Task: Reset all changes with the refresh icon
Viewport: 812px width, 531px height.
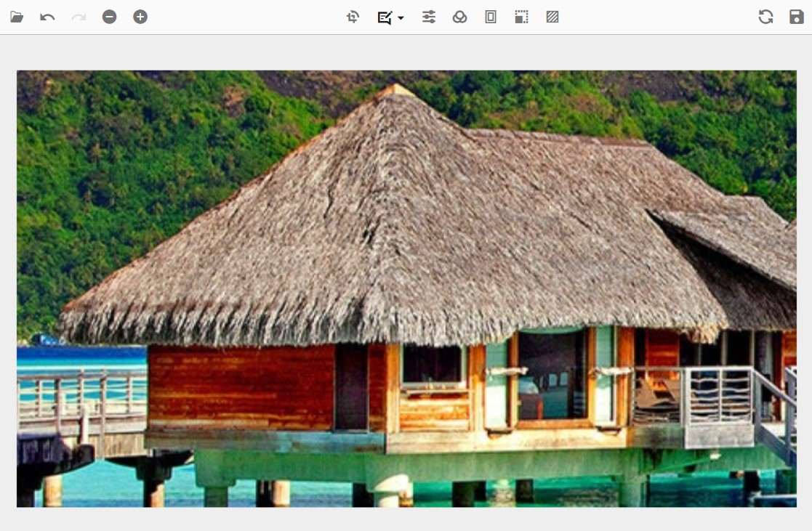Action: tap(765, 17)
